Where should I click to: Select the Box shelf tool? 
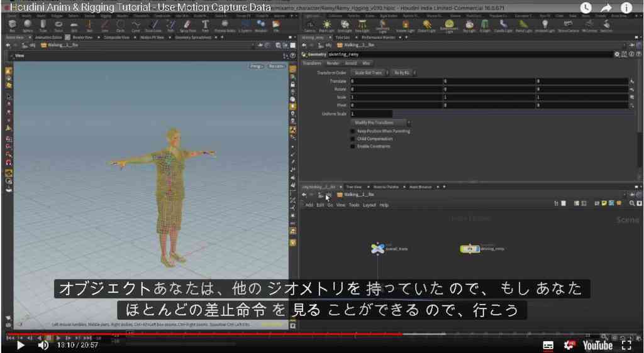coord(13,26)
